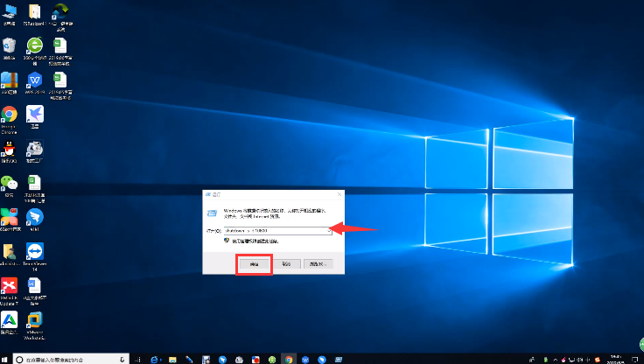Viewport: 644px width, 364px height.
Task: Click the OK button in Run dialog
Action: click(x=255, y=263)
